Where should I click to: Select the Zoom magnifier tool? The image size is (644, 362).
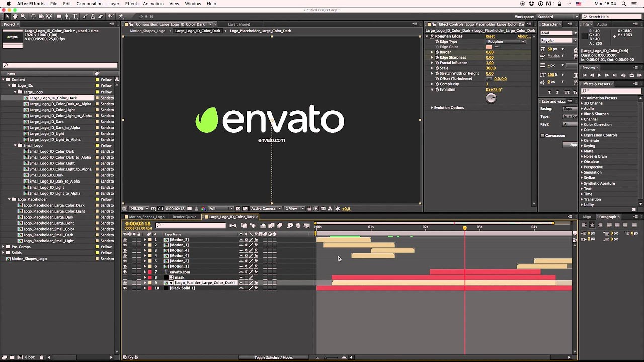(x=23, y=16)
